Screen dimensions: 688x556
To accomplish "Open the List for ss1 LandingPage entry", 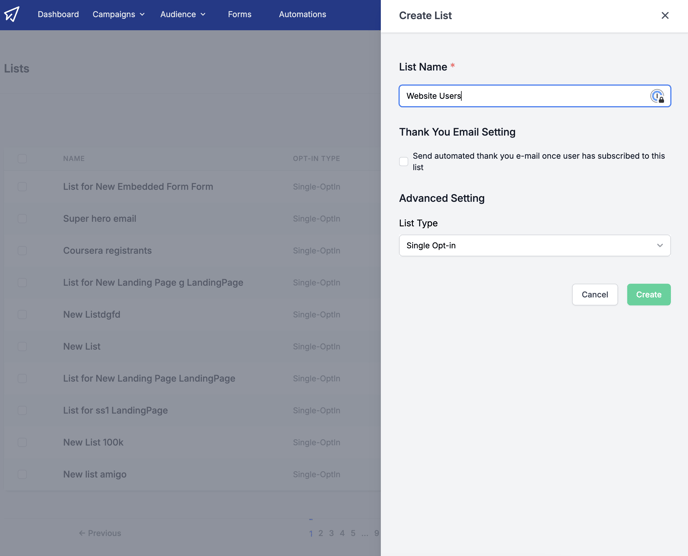I will [x=115, y=410].
